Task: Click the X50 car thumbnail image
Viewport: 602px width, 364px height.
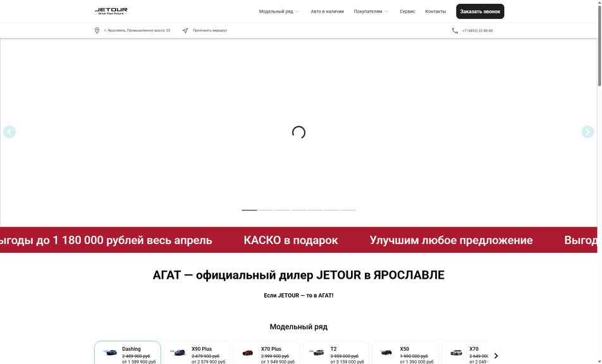Action: [386, 352]
